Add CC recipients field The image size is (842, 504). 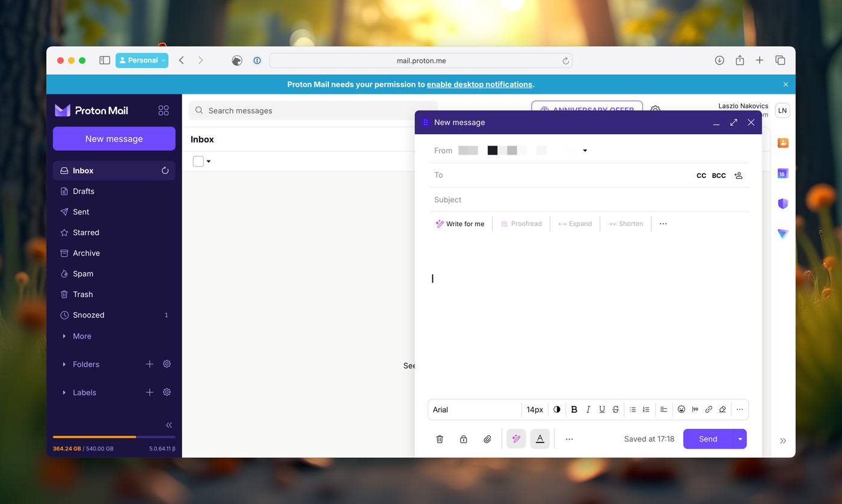coord(701,176)
